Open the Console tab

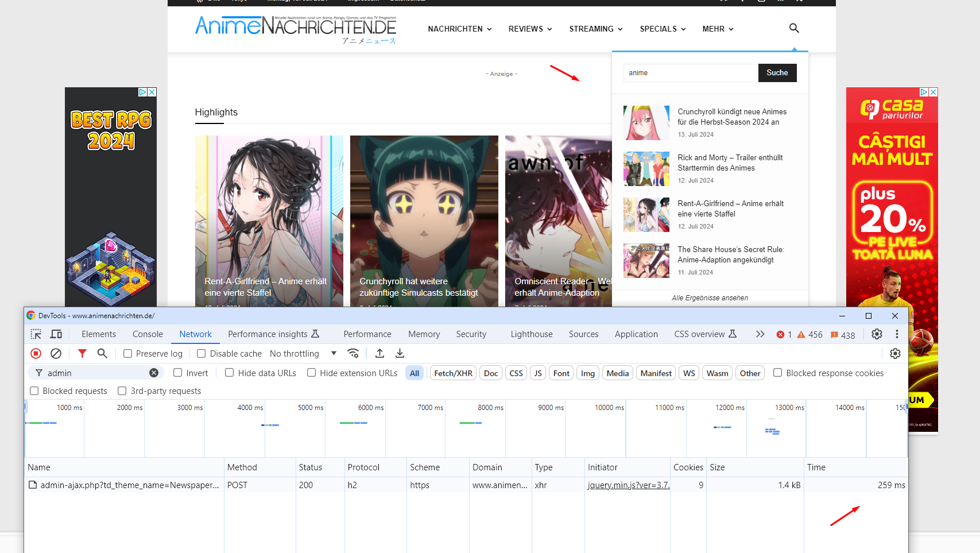[x=148, y=334]
